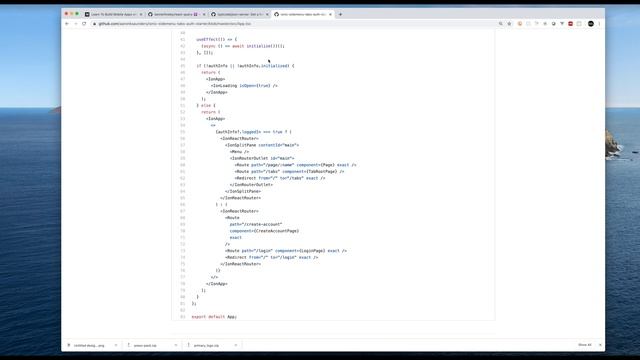Click the Route path="/tabs" code line
Screen dimensions: 640x360
[x=289, y=171]
